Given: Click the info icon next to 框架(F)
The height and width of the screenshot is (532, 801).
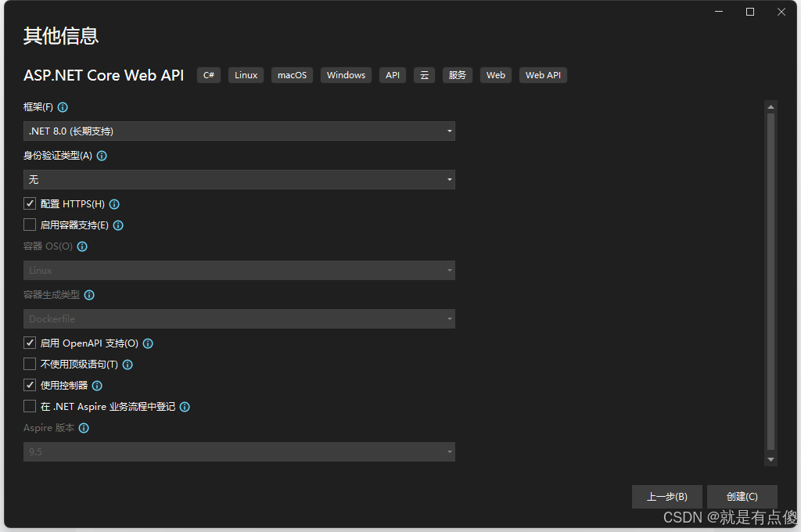Looking at the screenshot, I should tap(63, 107).
